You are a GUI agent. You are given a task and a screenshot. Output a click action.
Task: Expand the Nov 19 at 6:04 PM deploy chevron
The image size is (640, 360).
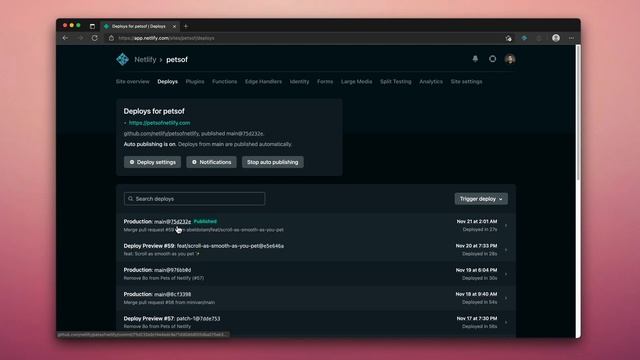[x=506, y=274]
